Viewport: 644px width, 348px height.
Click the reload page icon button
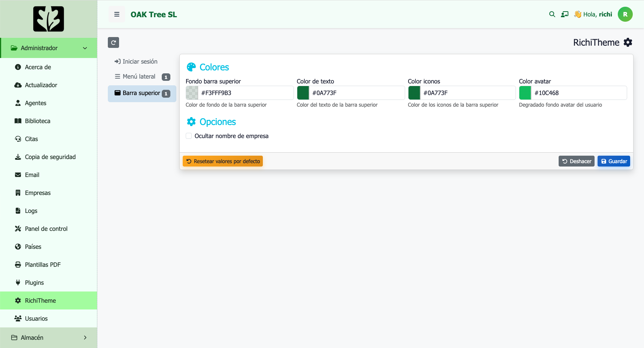[x=113, y=42]
